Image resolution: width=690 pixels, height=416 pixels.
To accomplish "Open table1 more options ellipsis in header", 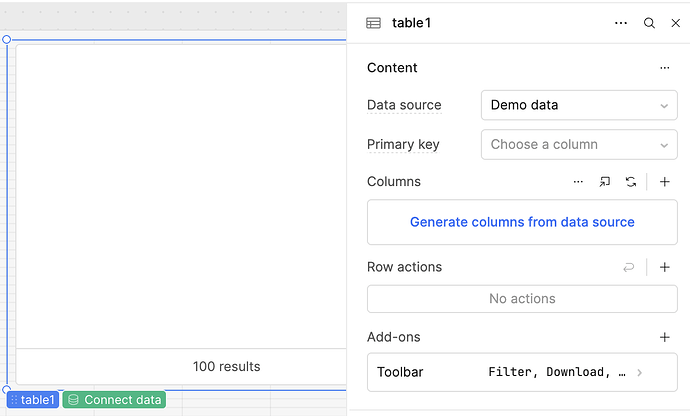I will pyautogui.click(x=621, y=23).
